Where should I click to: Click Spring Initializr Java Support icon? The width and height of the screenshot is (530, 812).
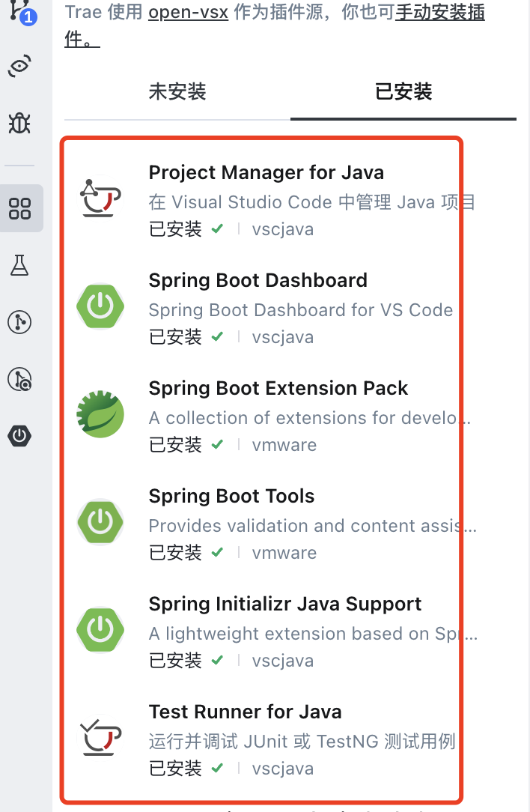[100, 630]
